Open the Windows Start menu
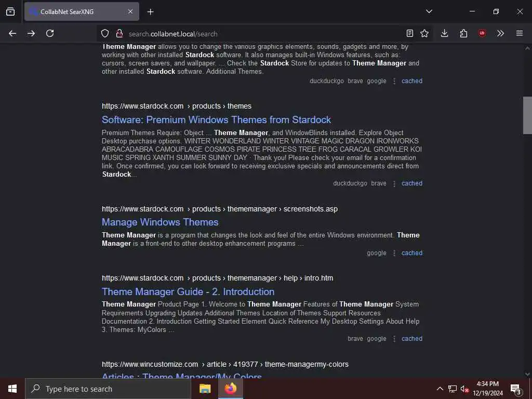Screen dimensions: 532x399 tap(12, 389)
